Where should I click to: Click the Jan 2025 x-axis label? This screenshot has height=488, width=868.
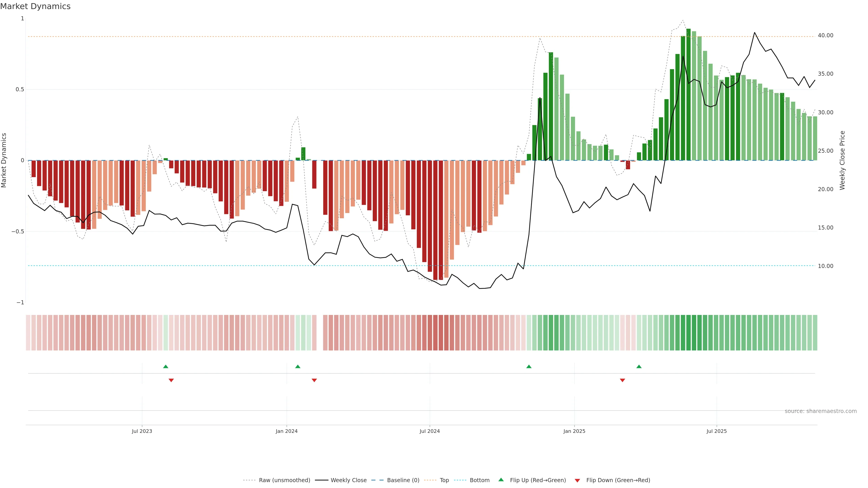tap(574, 431)
